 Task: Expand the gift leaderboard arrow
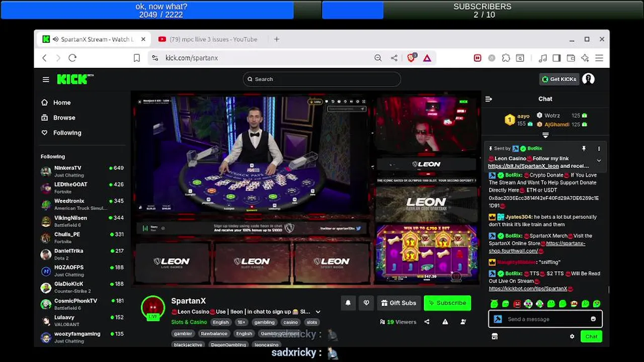pos(545,135)
